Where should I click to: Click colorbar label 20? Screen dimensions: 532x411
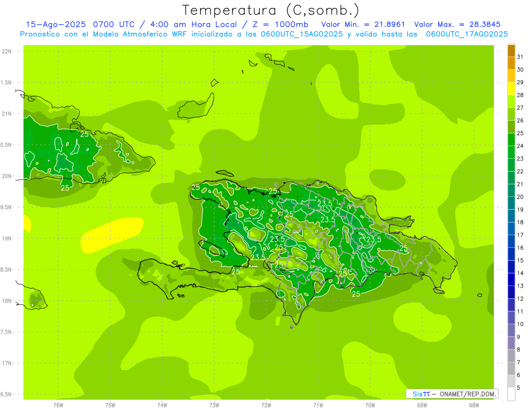pyautogui.click(x=520, y=197)
